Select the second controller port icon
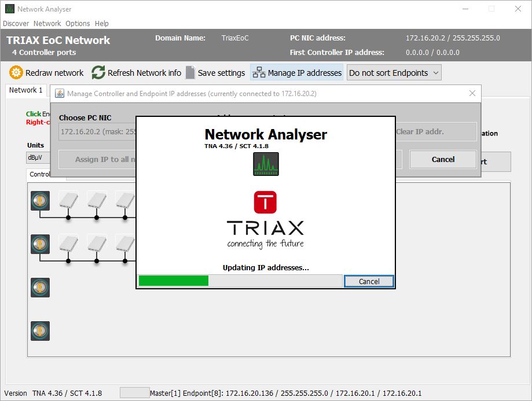The image size is (532, 401). [x=40, y=244]
